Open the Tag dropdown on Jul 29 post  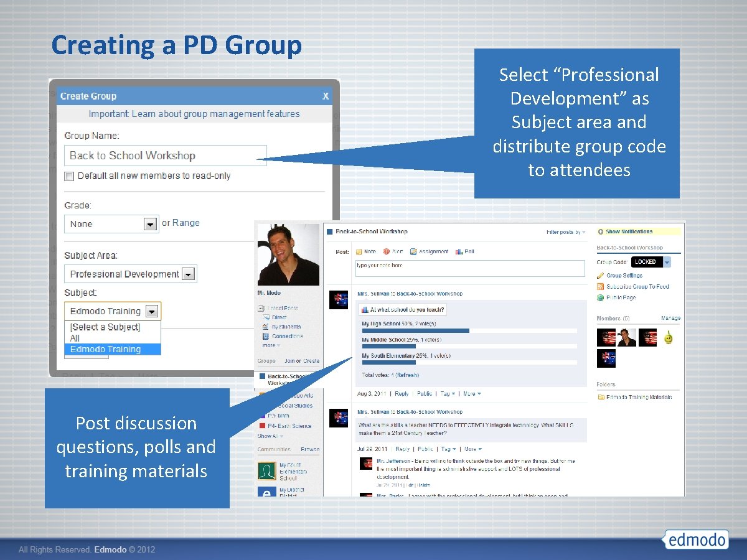coord(448,449)
